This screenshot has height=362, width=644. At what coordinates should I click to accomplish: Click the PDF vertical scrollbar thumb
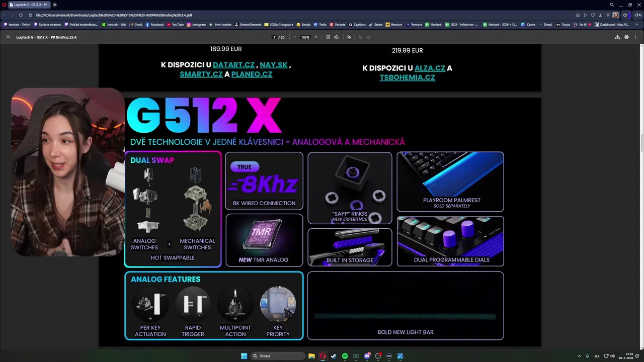pos(641,143)
